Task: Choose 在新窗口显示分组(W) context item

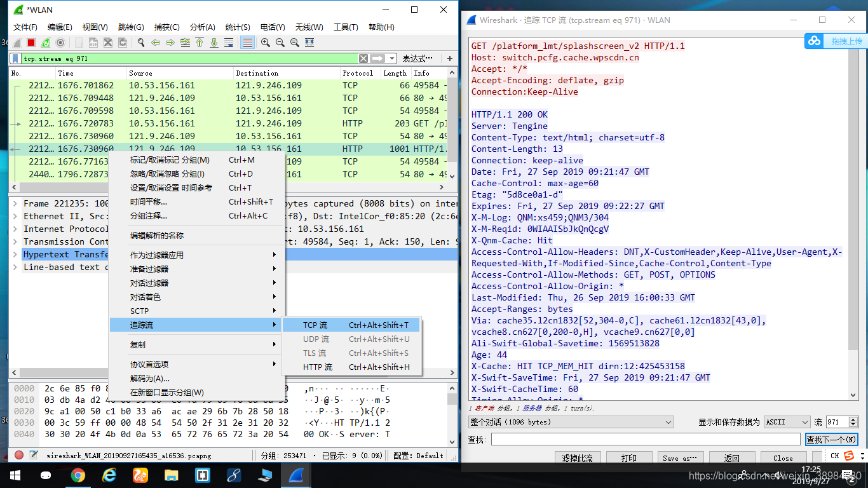Action: 196,392
